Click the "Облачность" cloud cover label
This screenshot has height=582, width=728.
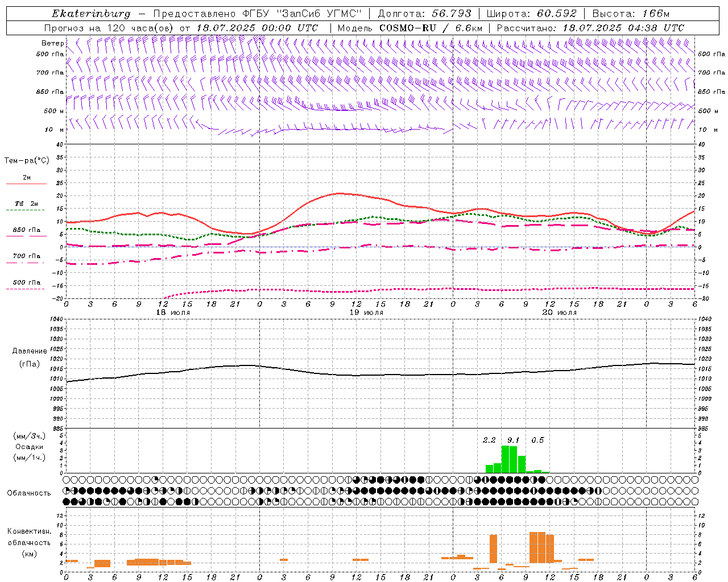click(x=29, y=493)
